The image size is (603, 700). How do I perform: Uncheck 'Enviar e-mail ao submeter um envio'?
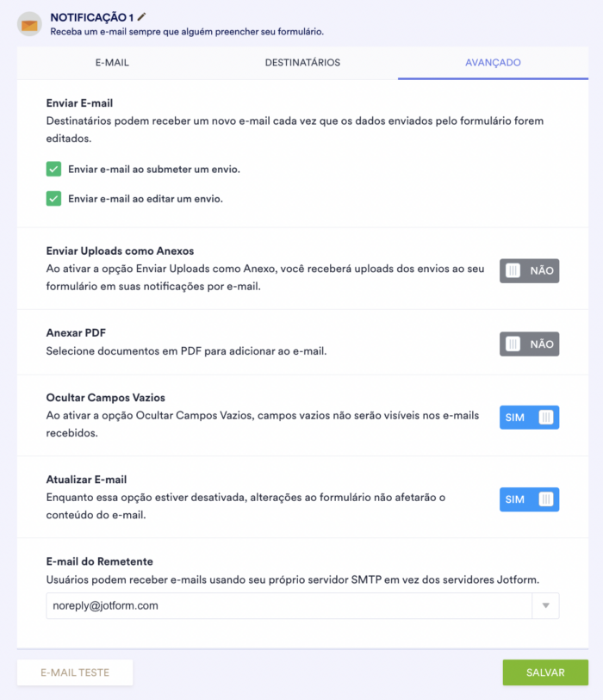[53, 169]
